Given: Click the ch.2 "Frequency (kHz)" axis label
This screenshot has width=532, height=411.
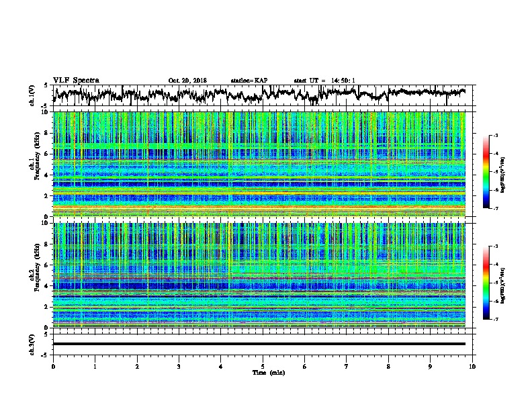Looking at the screenshot, I should click(x=37, y=267).
